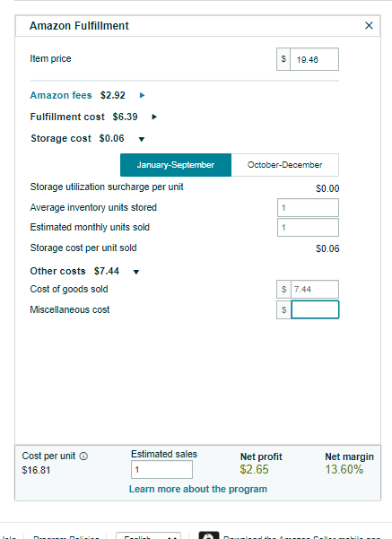
Task: Click the Fulfillment cost heading label
Action: coord(67,117)
